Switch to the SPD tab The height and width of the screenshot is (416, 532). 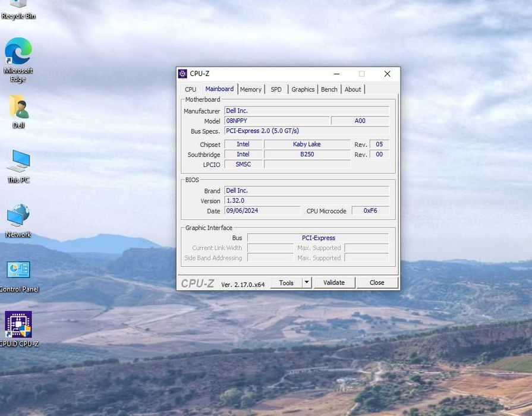pyautogui.click(x=276, y=89)
